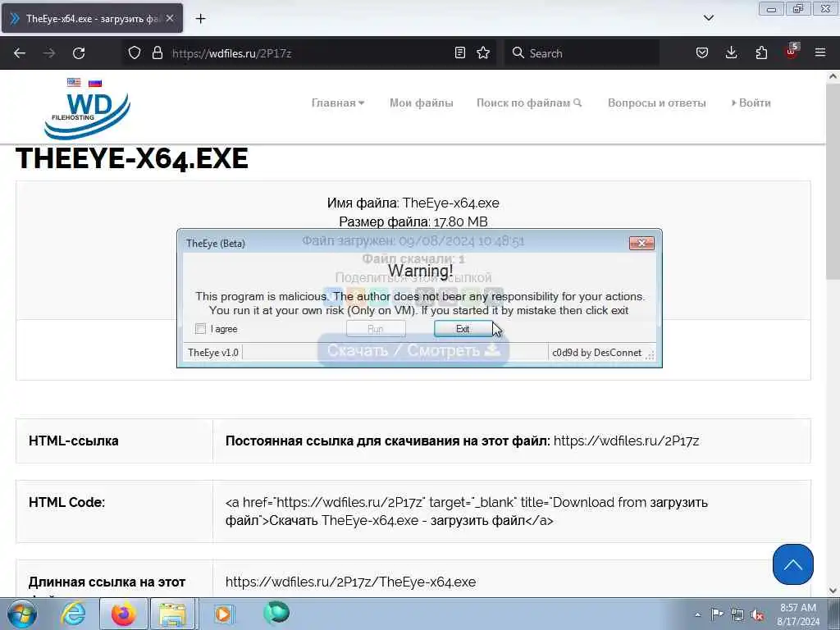
Task: Save to Pocket icon in toolbar
Action: [x=702, y=53]
